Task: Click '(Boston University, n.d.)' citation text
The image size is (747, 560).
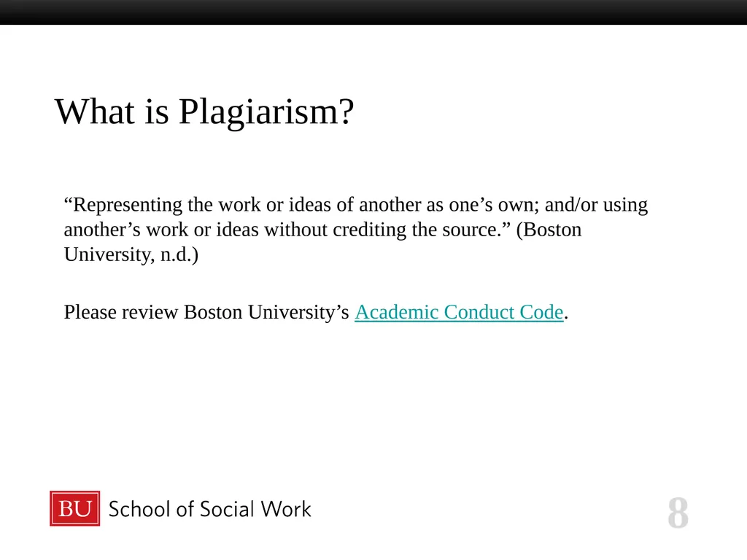Action: 323,242
